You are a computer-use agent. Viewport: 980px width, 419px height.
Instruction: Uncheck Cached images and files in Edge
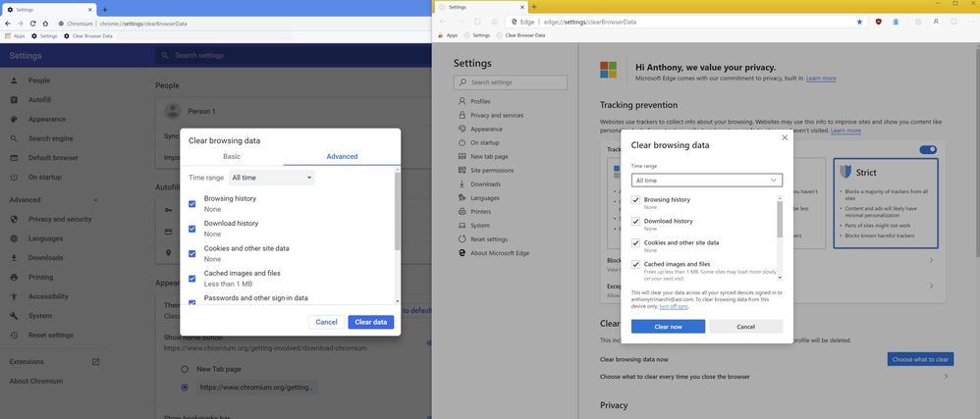point(635,264)
